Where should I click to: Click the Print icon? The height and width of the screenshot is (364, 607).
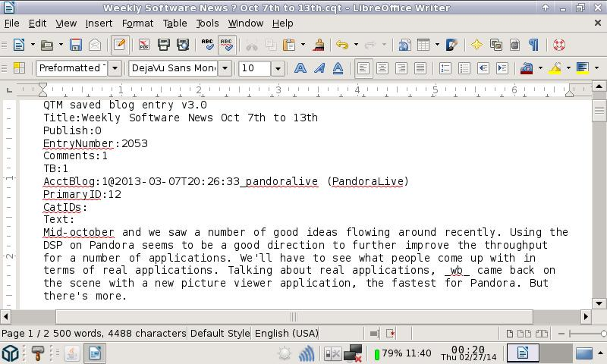(164, 45)
